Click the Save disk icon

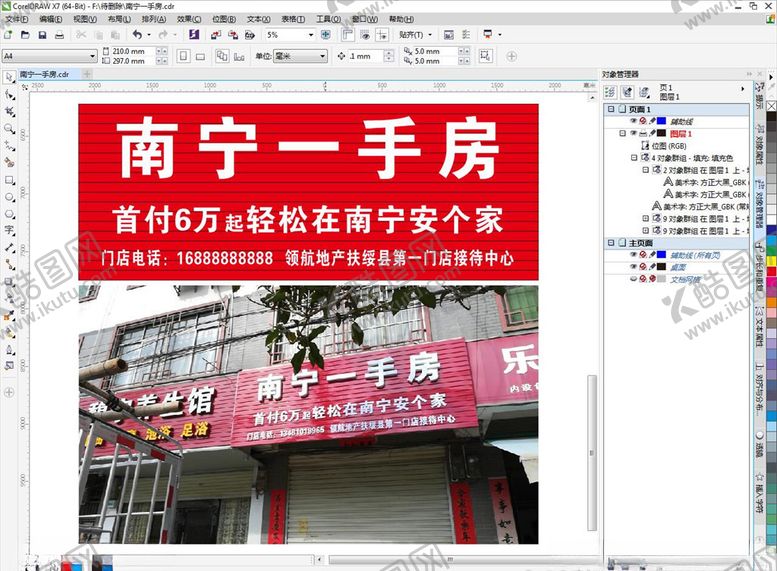[x=42, y=35]
